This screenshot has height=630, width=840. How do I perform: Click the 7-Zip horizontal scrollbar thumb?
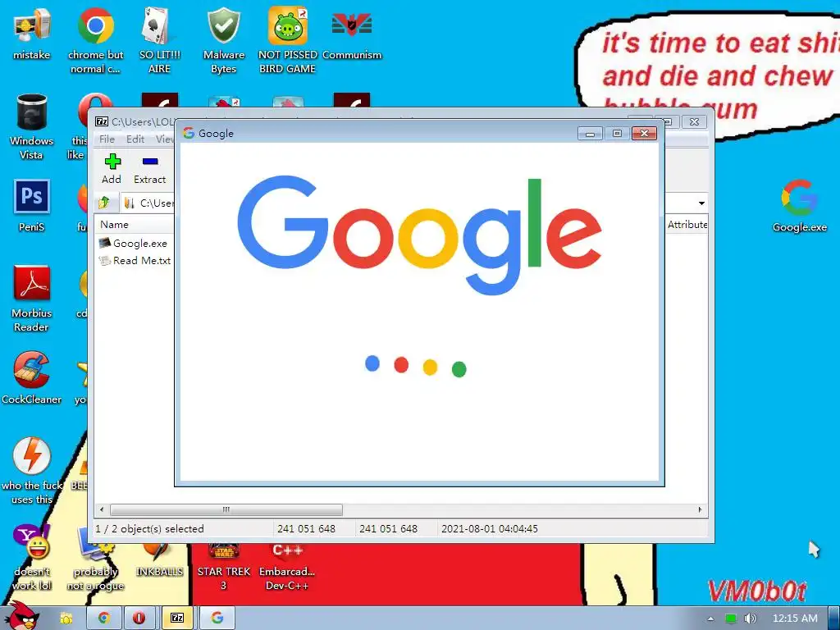[226, 509]
